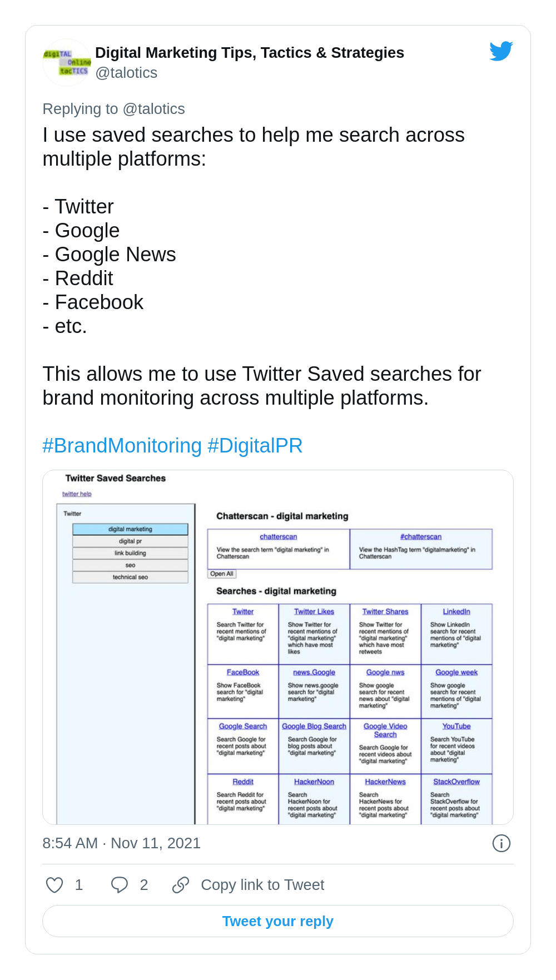Open the tweet info circle icon
The width and height of the screenshot is (556, 980).
(501, 843)
